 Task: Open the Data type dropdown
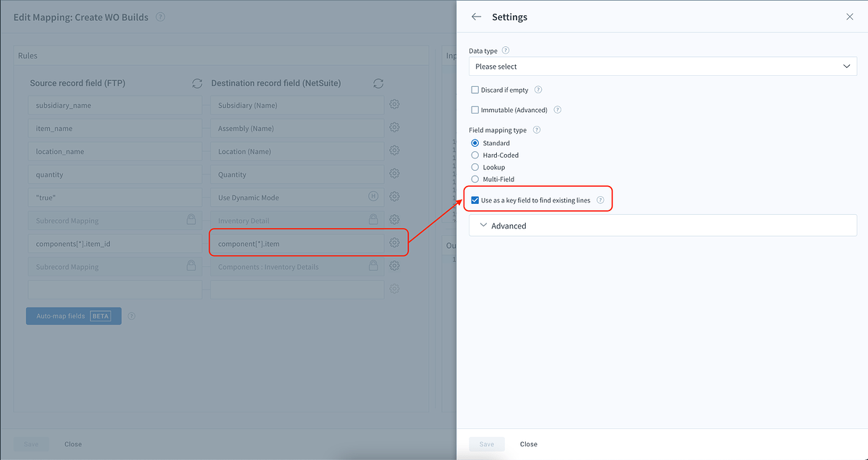tap(663, 67)
